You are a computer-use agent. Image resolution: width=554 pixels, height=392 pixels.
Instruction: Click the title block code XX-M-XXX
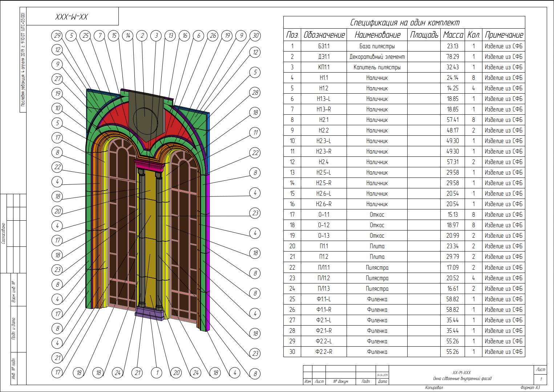tap(462, 373)
